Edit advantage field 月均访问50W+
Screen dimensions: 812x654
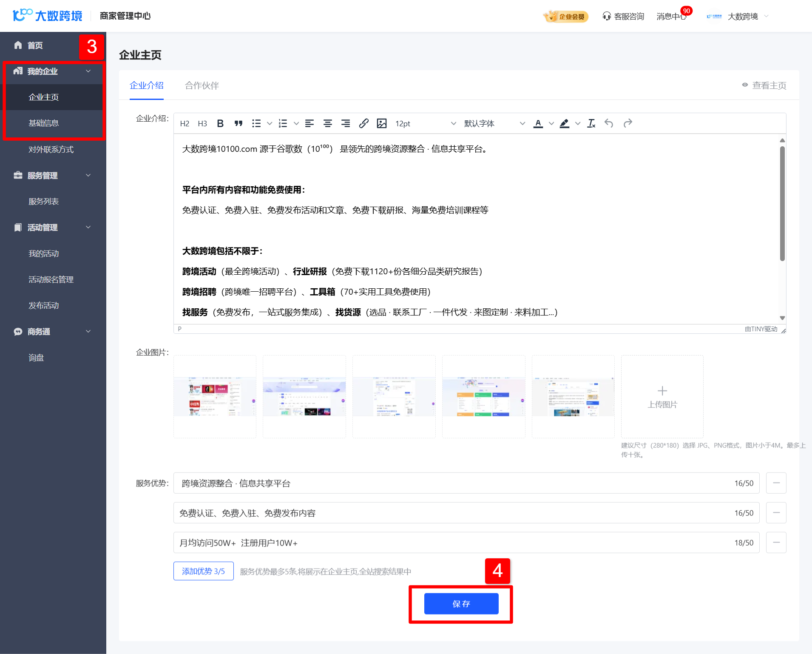click(x=466, y=543)
